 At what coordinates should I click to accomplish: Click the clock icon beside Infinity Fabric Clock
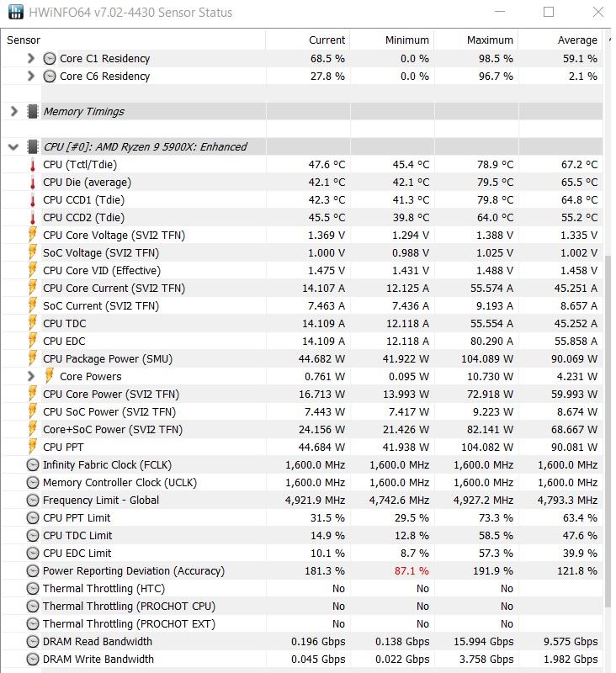pos(33,465)
